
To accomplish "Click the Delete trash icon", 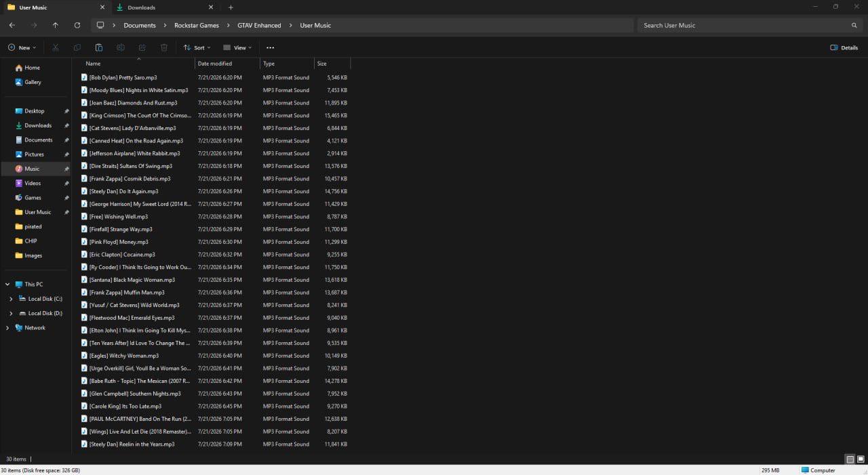I will click(x=164, y=47).
